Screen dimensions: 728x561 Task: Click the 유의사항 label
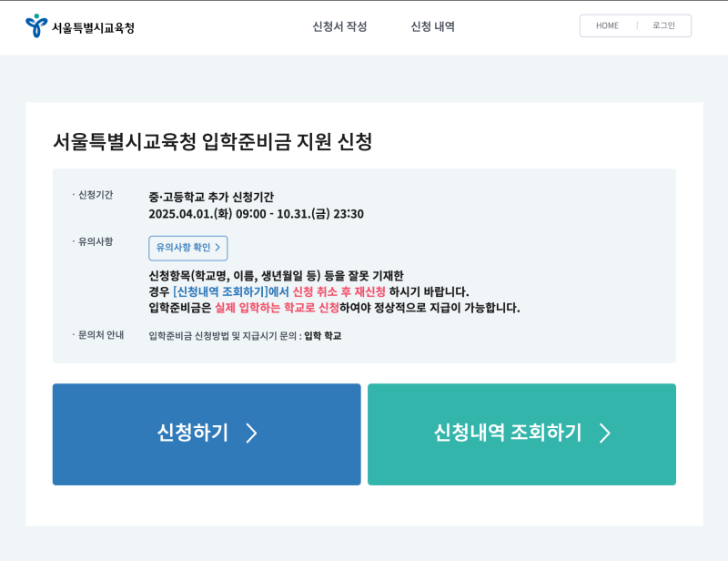[x=96, y=241]
